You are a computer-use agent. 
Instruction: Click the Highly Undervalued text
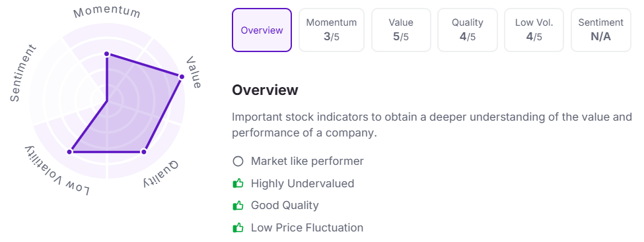[x=303, y=183]
